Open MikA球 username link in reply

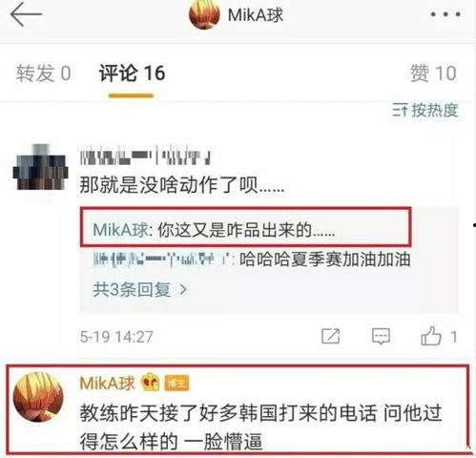(x=120, y=230)
